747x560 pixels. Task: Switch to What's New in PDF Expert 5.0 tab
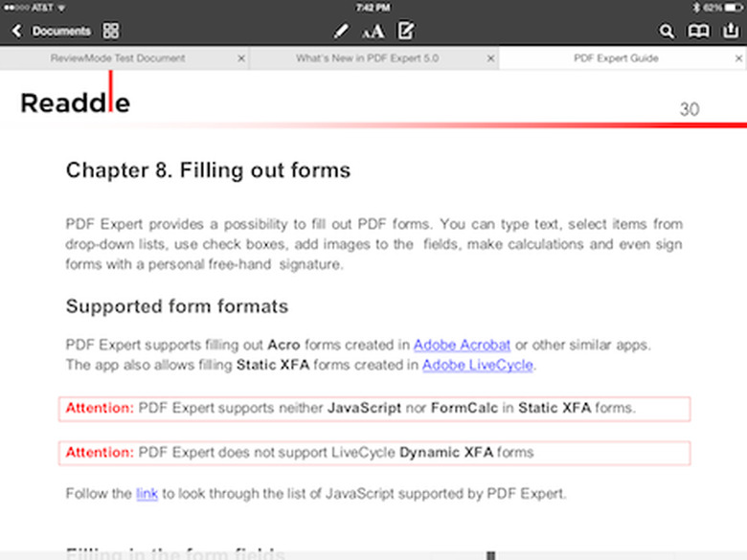click(368, 58)
